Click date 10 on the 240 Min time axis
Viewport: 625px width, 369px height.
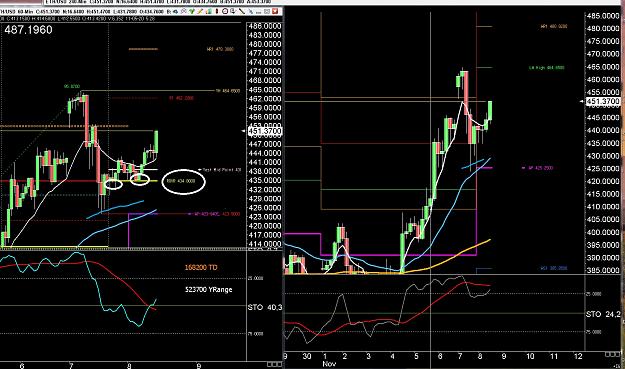click(530, 356)
